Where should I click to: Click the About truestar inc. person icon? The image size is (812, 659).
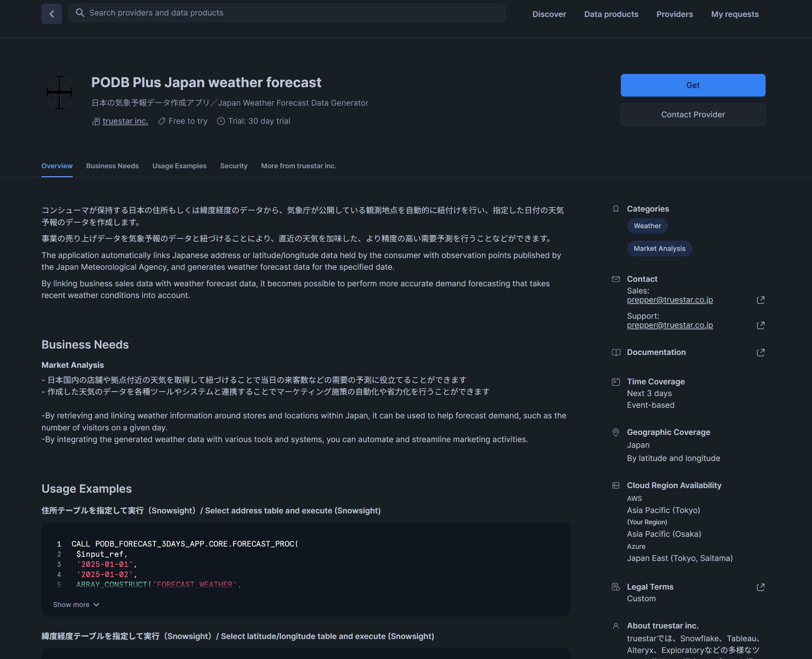coord(616,625)
